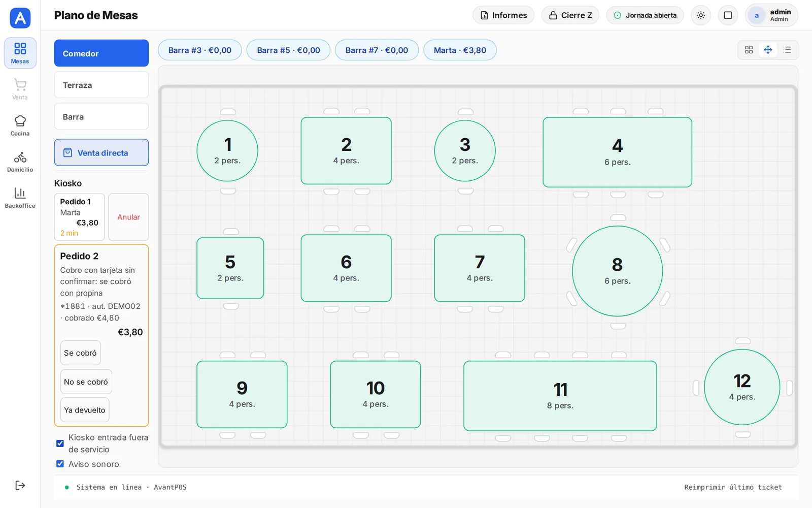Viewport: 812px width, 508px height.
Task: Click 'Sistema en línea · AvantPOS' status text
Action: click(131, 487)
